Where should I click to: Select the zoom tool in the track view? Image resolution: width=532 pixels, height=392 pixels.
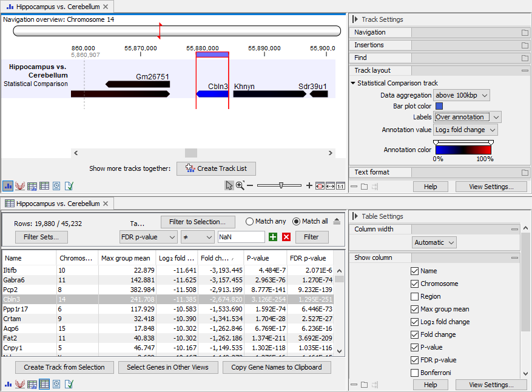point(240,185)
